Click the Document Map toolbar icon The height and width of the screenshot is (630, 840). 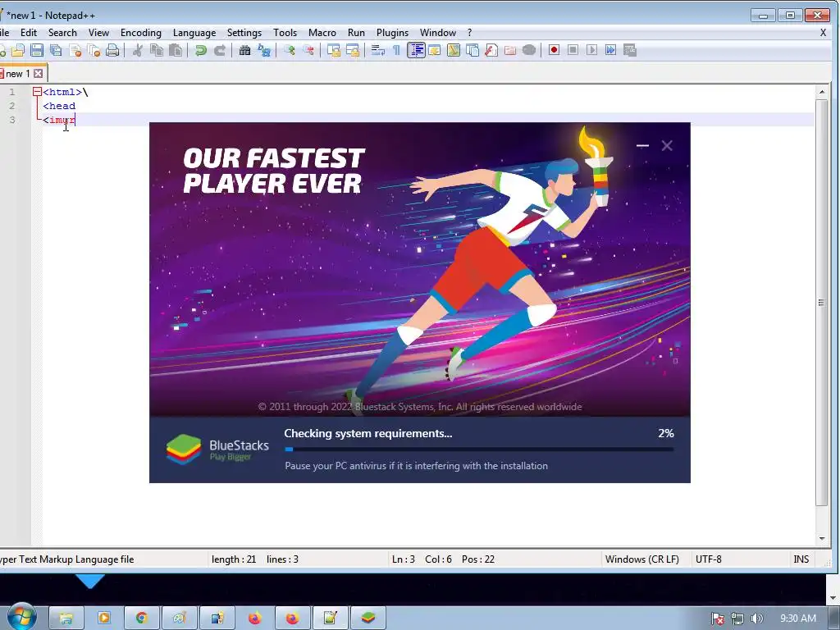[453, 50]
